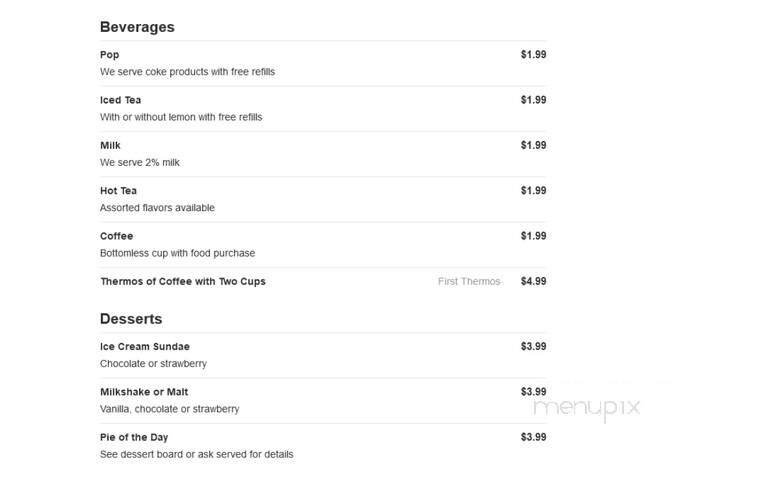Click the First Thermos label
The width and height of the screenshot is (766, 490).
coord(469,282)
